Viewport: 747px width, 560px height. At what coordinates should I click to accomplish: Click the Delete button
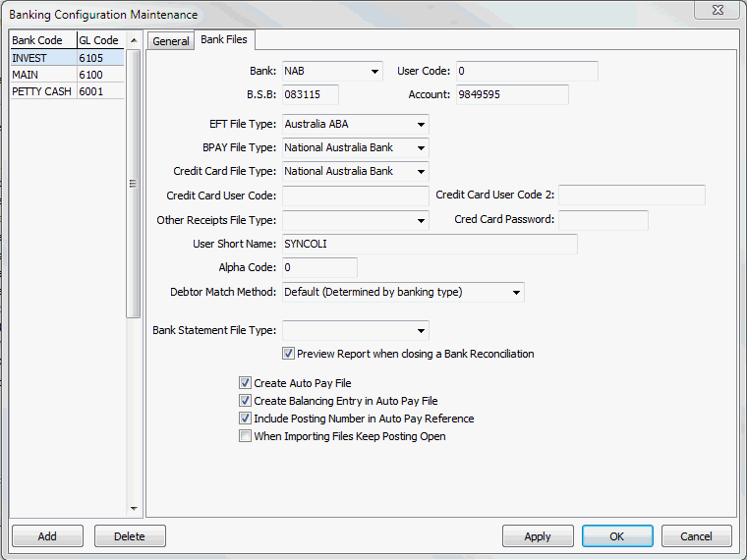tap(130, 536)
